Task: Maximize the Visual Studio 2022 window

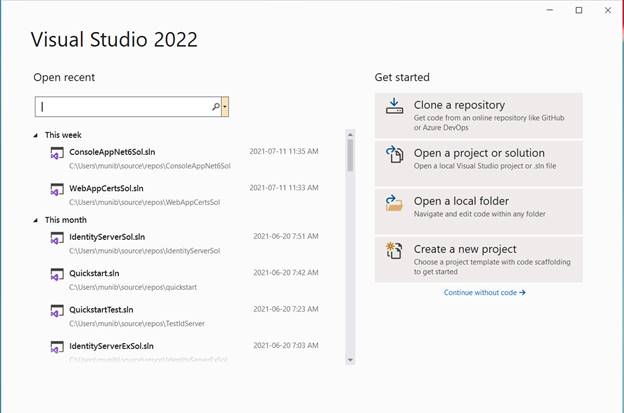Action: [x=579, y=10]
